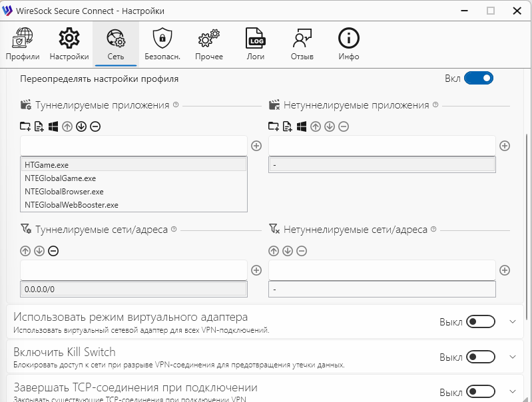The width and height of the screenshot is (532, 402).
Task: Move tunneled network address up
Action: point(25,251)
